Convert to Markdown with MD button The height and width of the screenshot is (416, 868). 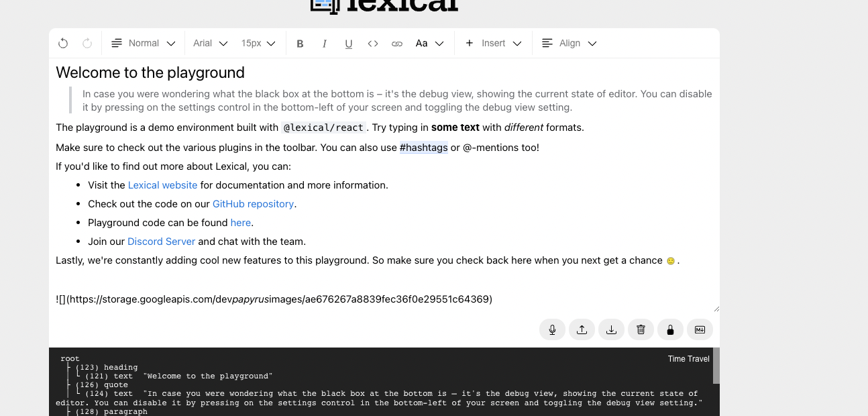tap(700, 329)
